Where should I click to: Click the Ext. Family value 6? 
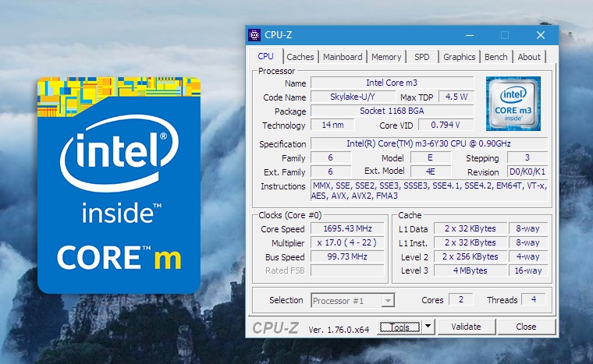331,171
